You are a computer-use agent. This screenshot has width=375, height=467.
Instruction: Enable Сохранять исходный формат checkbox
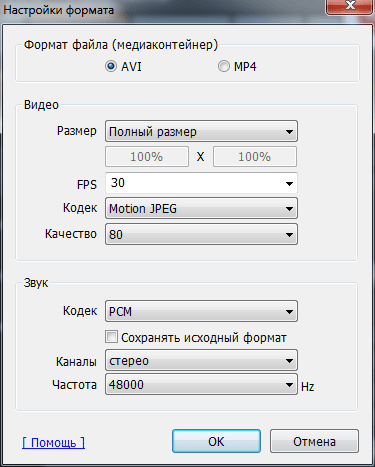coord(111,337)
